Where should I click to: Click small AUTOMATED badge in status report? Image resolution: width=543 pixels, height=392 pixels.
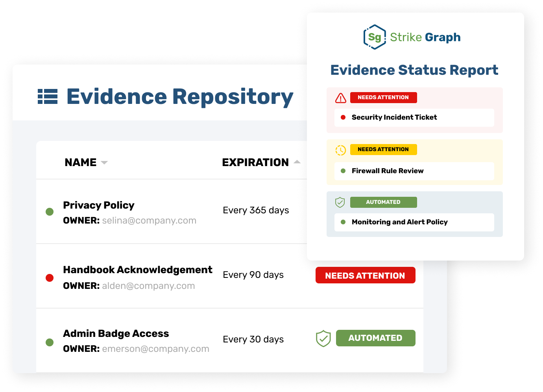(384, 202)
